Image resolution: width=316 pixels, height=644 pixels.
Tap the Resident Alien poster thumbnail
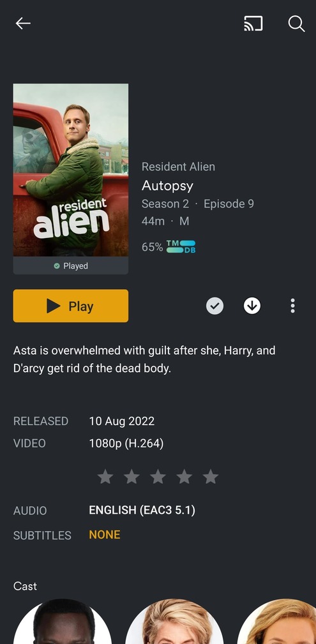pos(71,170)
